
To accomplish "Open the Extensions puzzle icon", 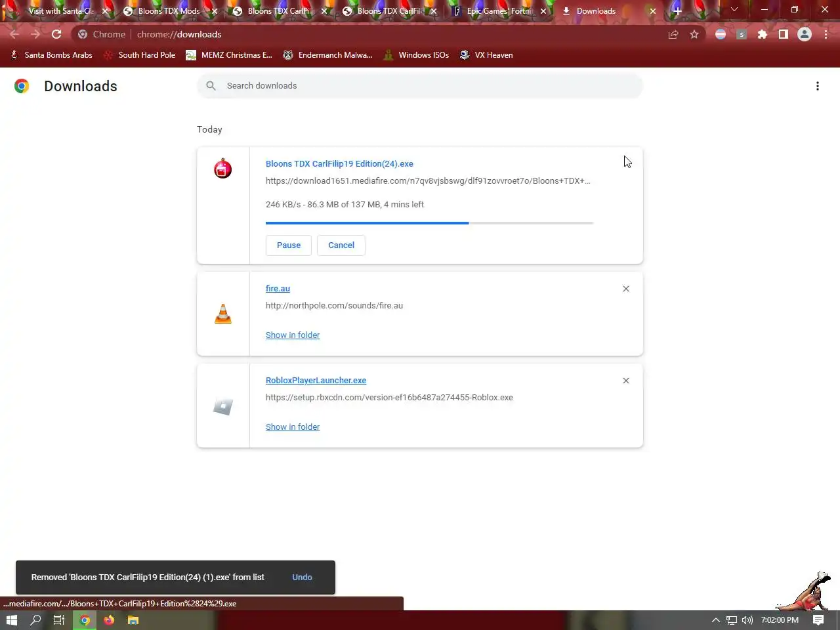I will tap(763, 34).
